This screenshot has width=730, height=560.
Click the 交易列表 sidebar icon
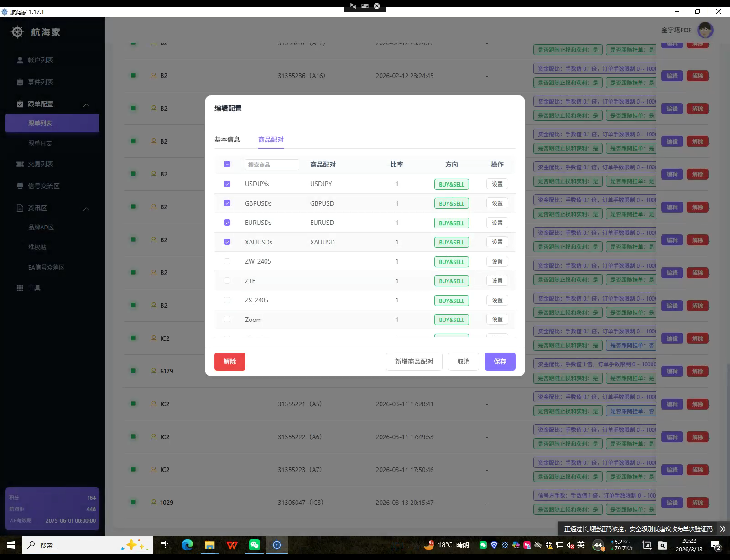(x=20, y=164)
